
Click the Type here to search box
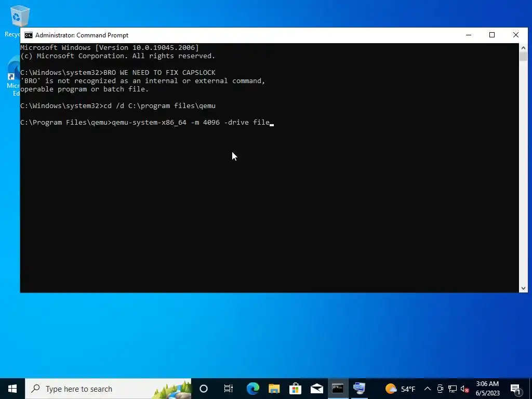pyautogui.click(x=108, y=389)
